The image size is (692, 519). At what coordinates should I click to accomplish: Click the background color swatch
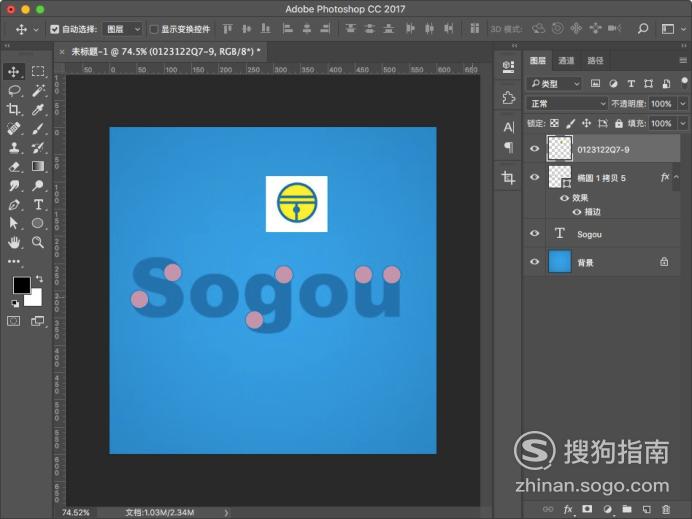pos(35,300)
